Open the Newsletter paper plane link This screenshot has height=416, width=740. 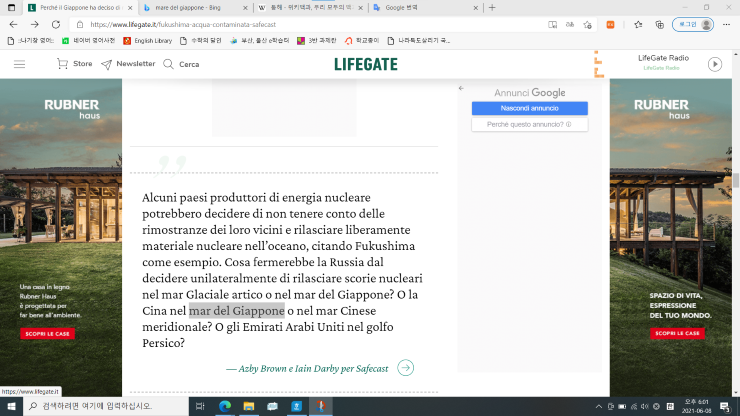[106, 64]
